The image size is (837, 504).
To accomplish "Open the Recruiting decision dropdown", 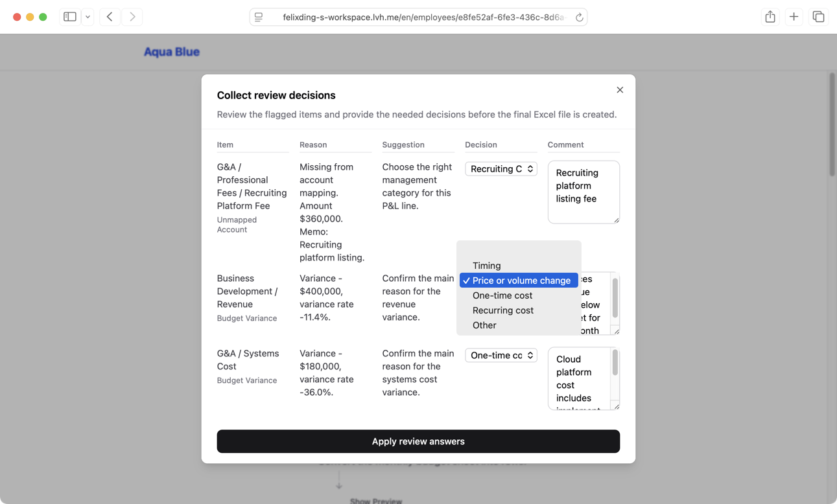I will click(x=501, y=168).
